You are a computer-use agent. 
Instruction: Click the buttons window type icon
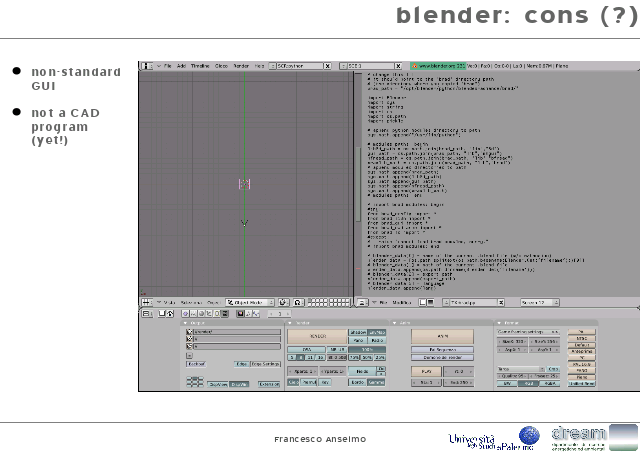click(x=146, y=313)
